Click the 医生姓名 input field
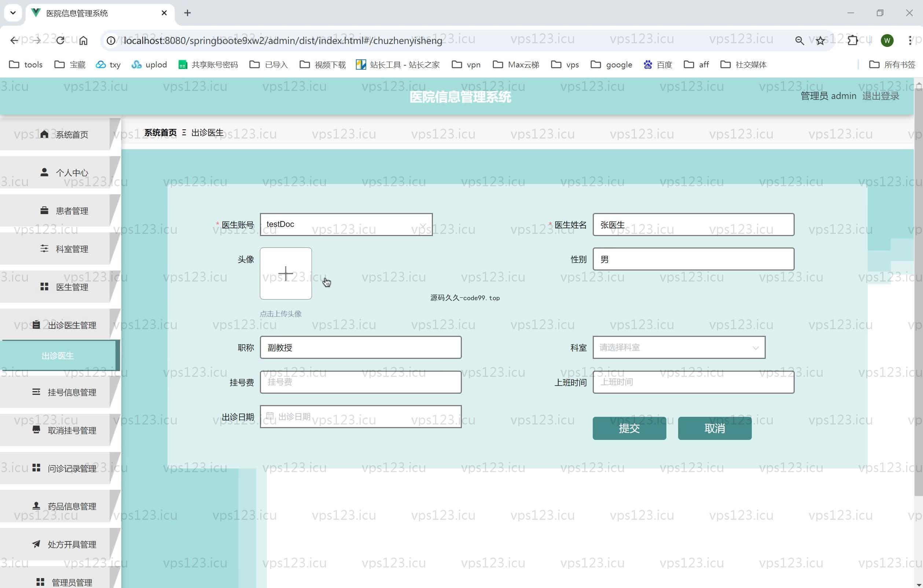This screenshot has height=588, width=923. (x=693, y=225)
